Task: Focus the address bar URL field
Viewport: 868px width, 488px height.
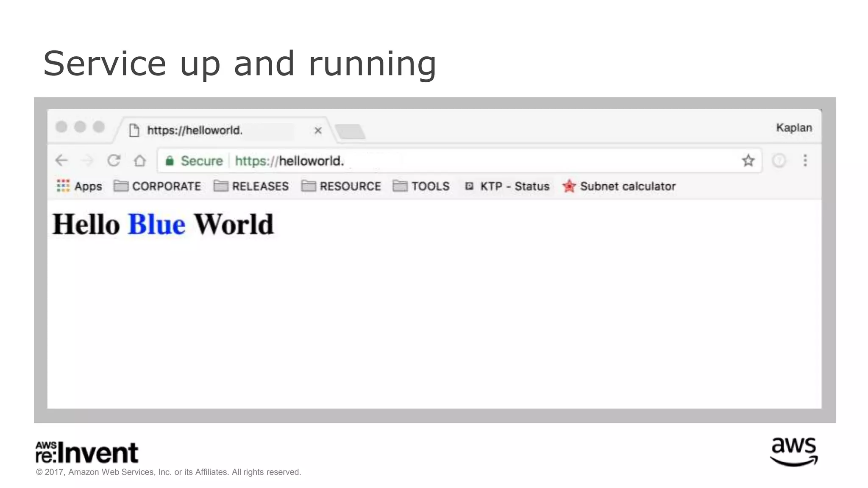Action: pos(466,161)
